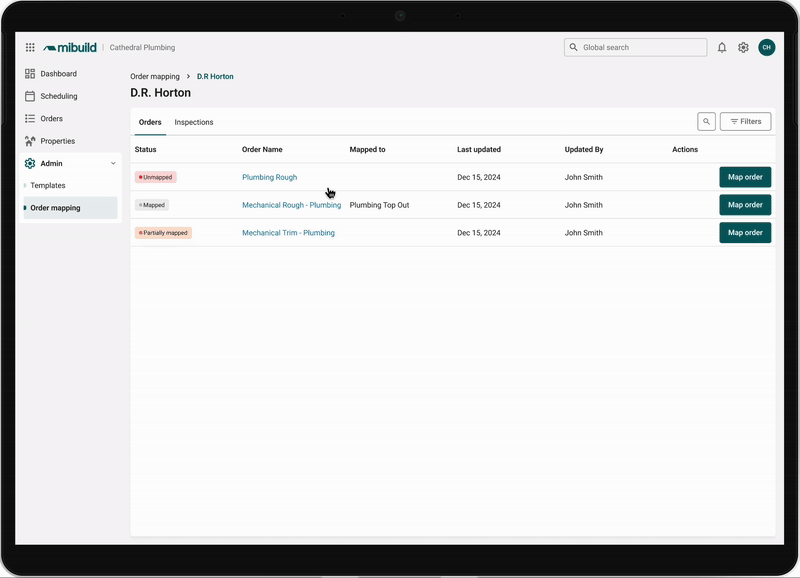Click the Updated By column header

click(584, 149)
